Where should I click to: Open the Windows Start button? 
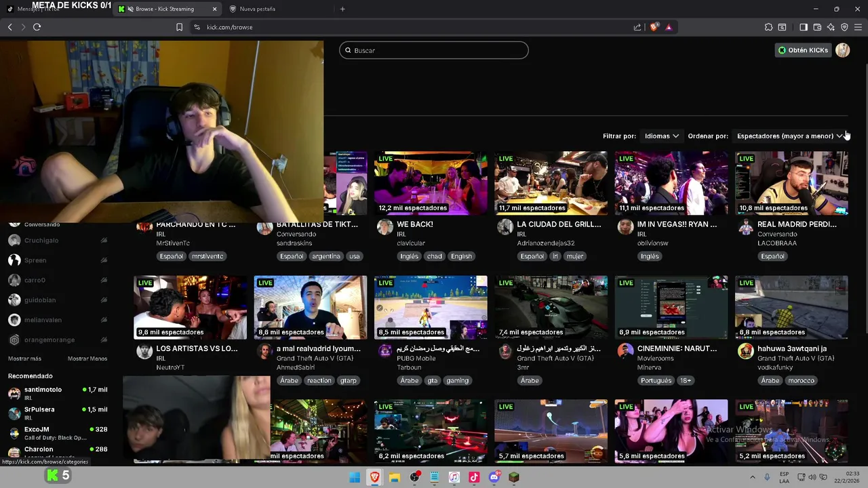pos(355,477)
